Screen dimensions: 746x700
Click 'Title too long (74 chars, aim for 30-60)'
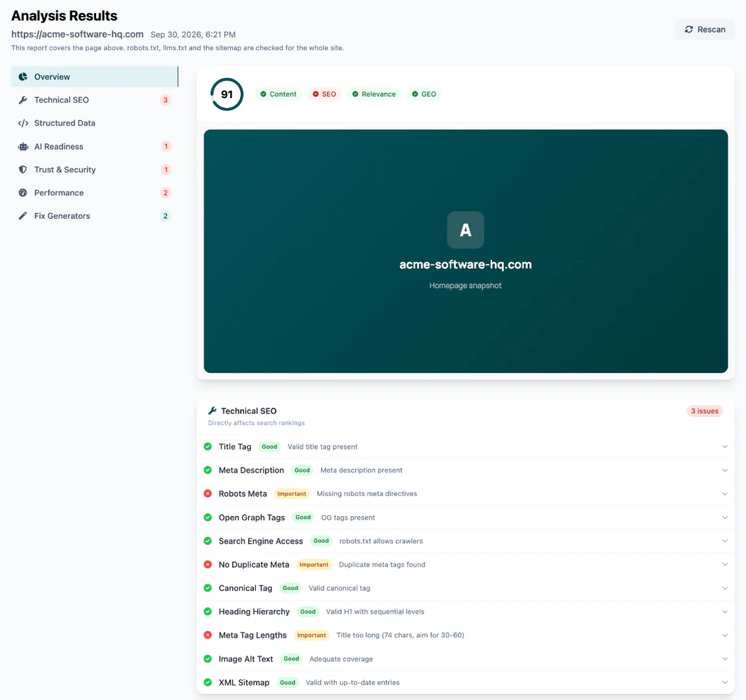pos(400,635)
